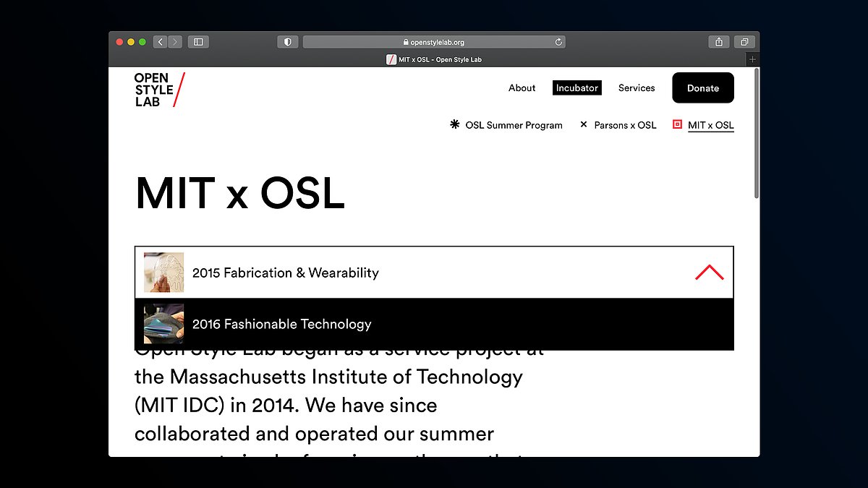Click the asterisk icon beside OSL Summer Program
The height and width of the screenshot is (488, 868).
pyautogui.click(x=454, y=124)
